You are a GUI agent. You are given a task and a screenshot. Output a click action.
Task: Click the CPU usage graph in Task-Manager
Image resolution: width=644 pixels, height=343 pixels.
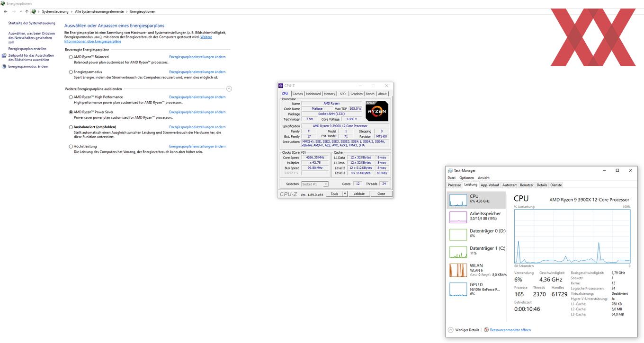pyautogui.click(x=572, y=236)
